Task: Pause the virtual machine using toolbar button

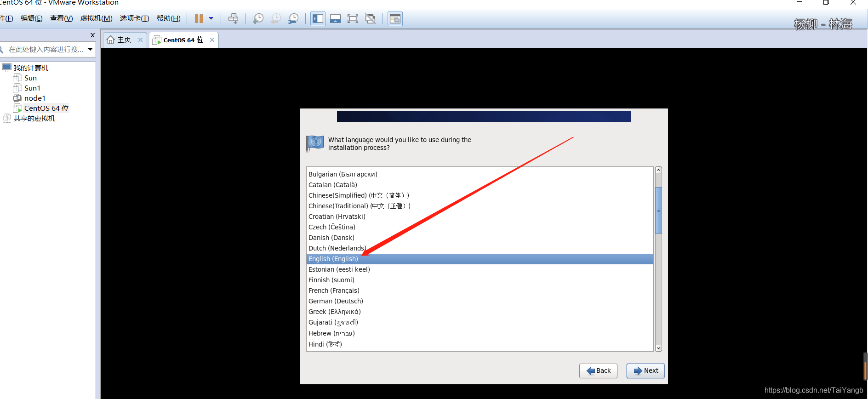Action: [199, 19]
